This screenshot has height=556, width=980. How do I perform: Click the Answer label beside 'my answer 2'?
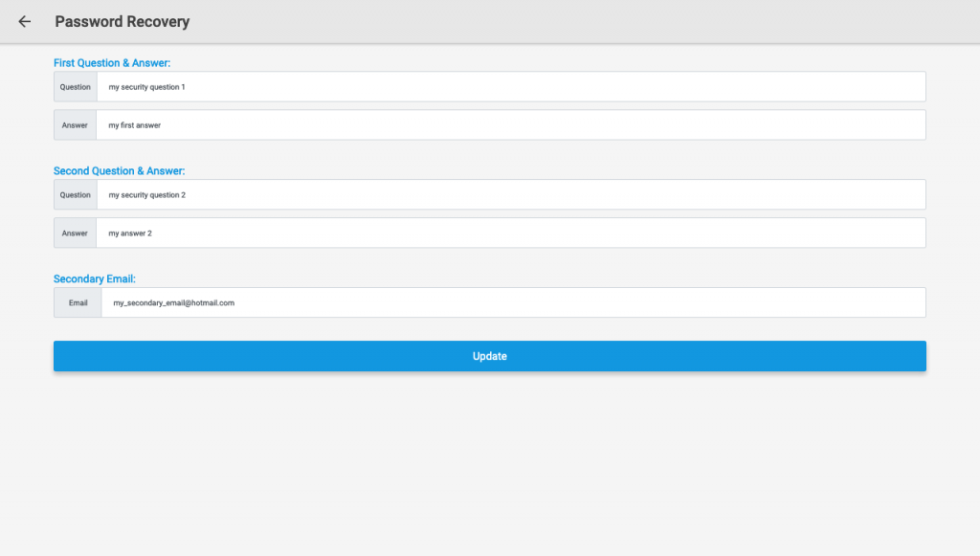pyautogui.click(x=75, y=233)
